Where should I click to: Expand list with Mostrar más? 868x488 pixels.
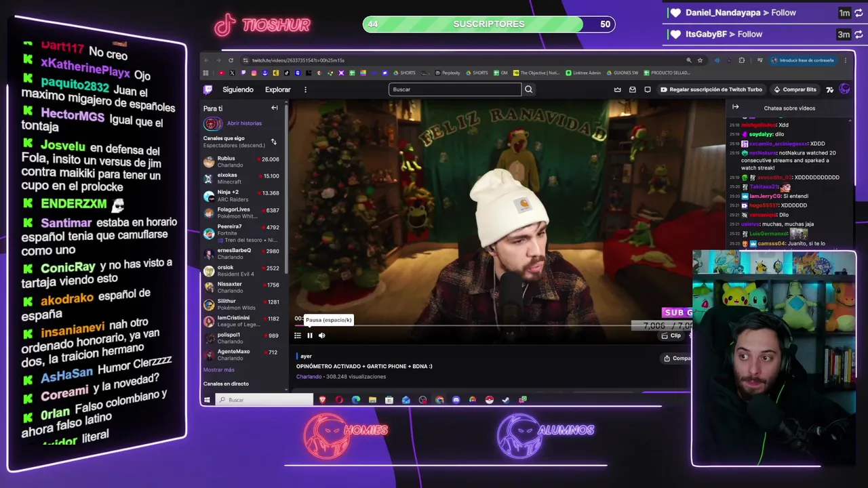(x=219, y=369)
